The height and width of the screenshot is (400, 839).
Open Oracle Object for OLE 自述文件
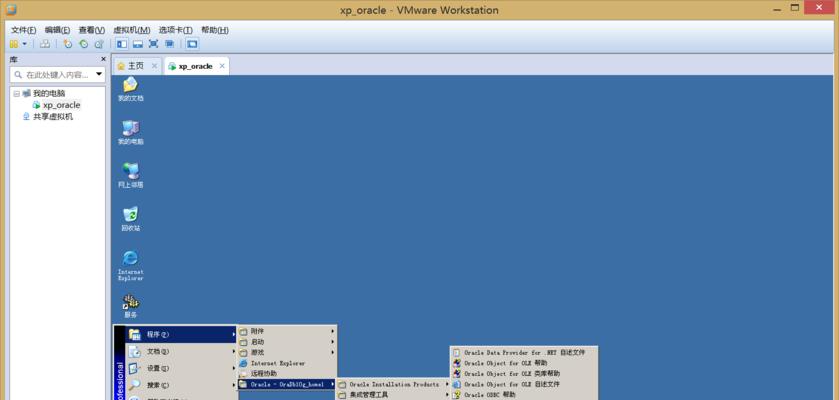tap(524, 384)
